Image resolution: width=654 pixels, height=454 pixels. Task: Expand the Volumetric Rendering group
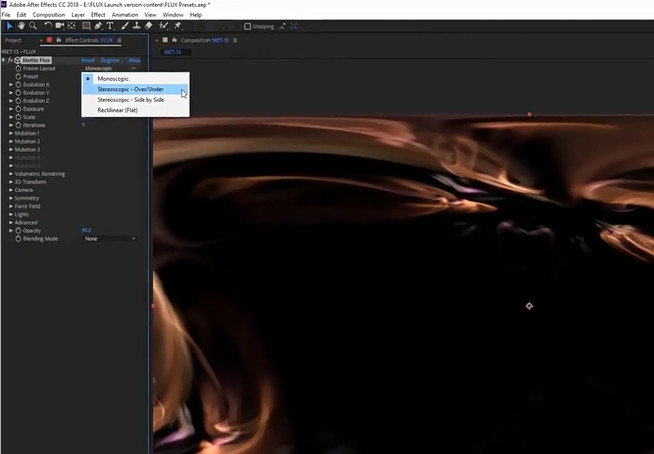pyautogui.click(x=11, y=174)
